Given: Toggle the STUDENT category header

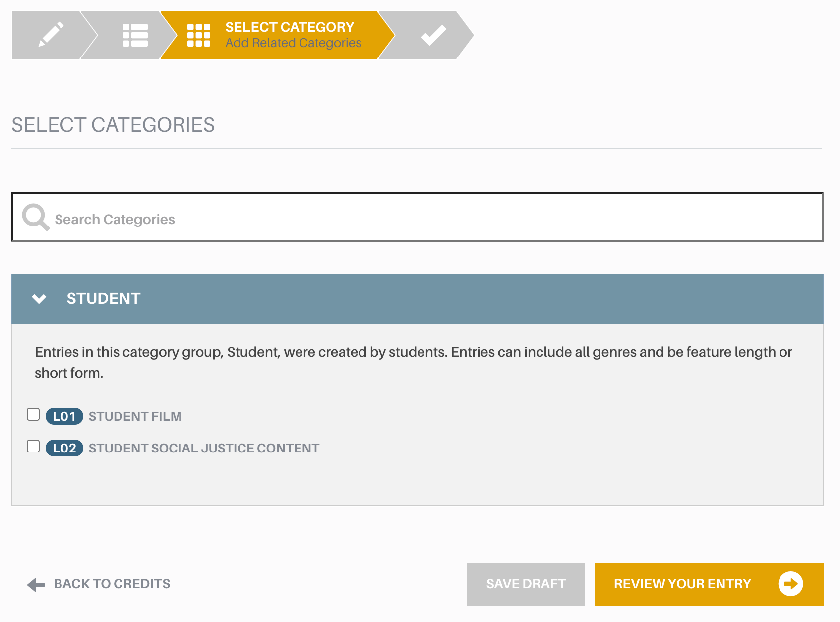Looking at the screenshot, I should (417, 299).
